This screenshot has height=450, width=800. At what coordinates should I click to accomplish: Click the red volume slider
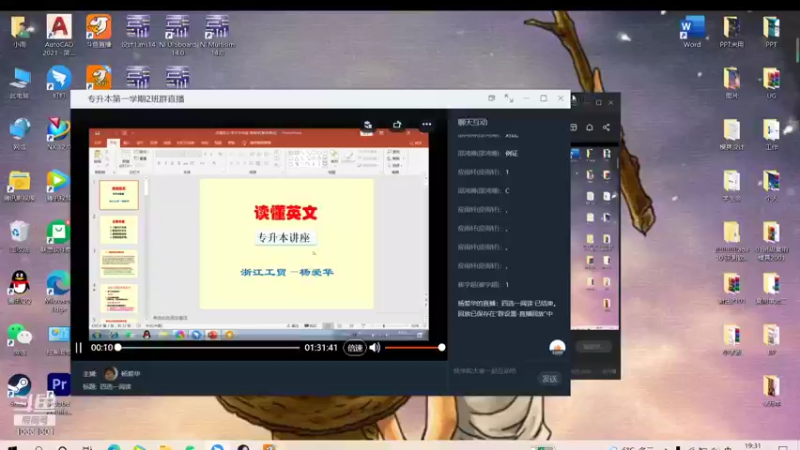pyautogui.click(x=414, y=347)
